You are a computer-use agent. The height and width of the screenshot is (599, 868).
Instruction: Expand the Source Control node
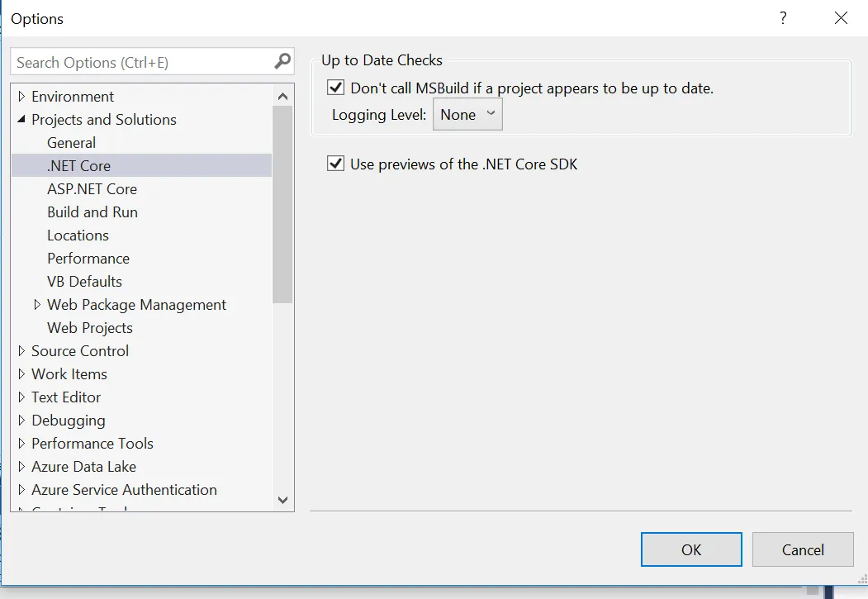coord(21,351)
